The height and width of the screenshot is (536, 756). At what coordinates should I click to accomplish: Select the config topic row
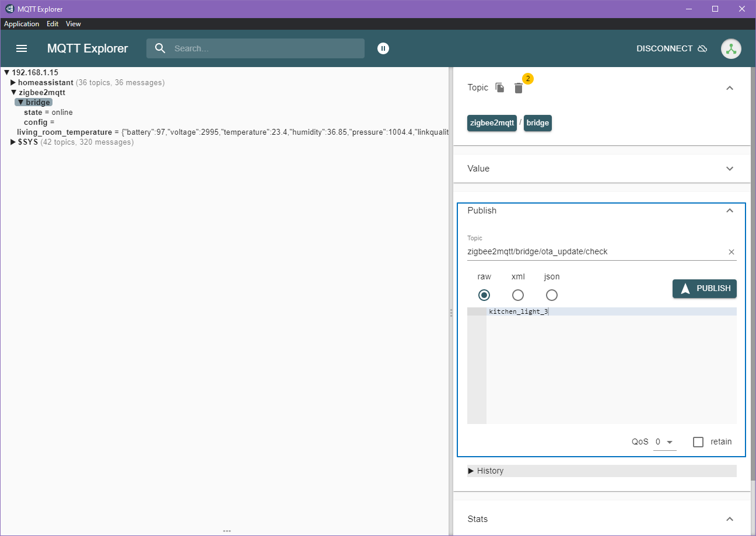point(39,122)
